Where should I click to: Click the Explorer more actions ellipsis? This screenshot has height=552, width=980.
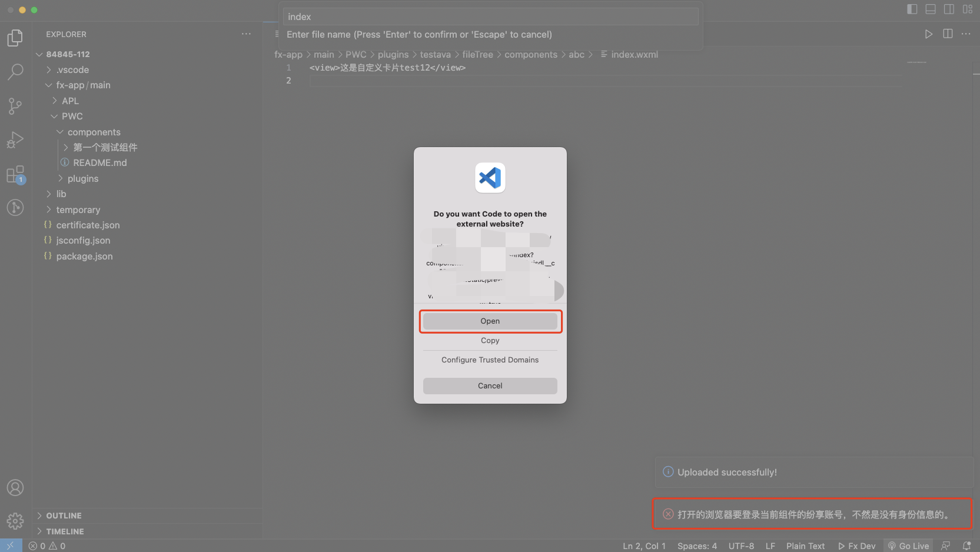click(x=246, y=34)
